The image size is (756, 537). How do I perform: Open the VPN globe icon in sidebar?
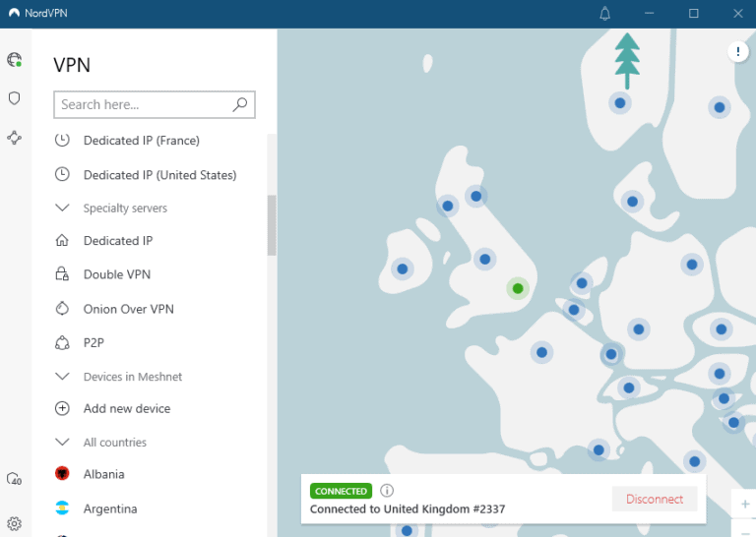pyautogui.click(x=14, y=60)
